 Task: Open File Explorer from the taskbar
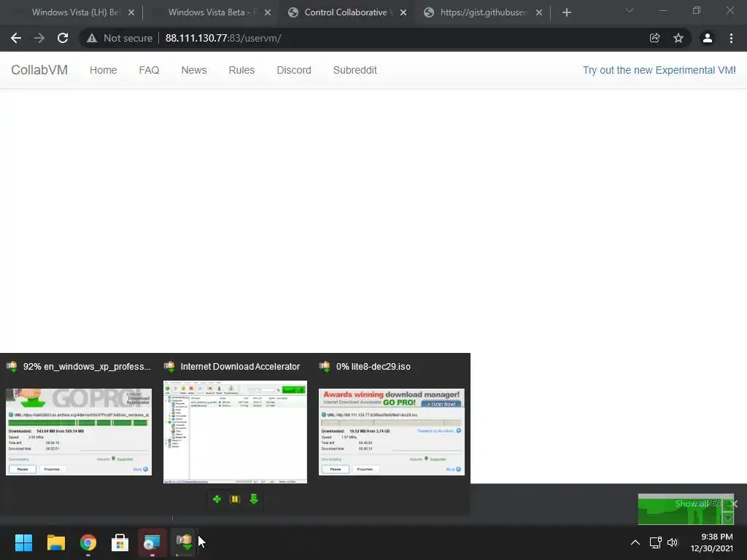pos(55,542)
